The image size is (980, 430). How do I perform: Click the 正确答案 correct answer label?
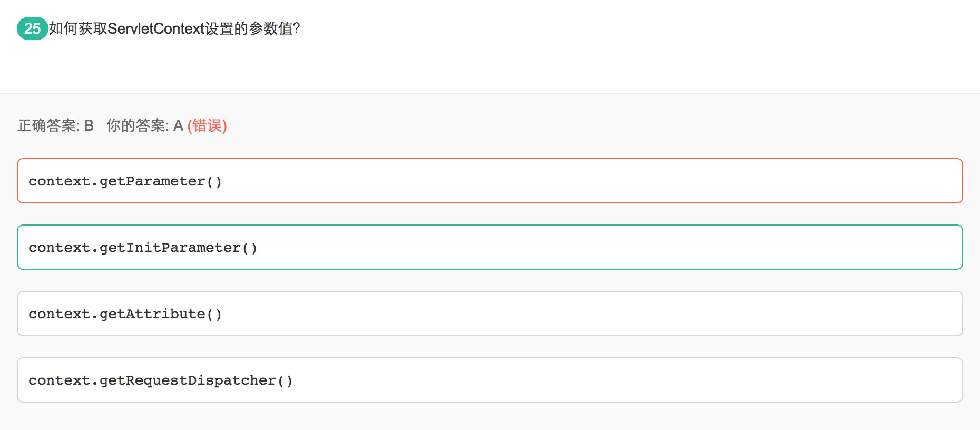(47, 125)
